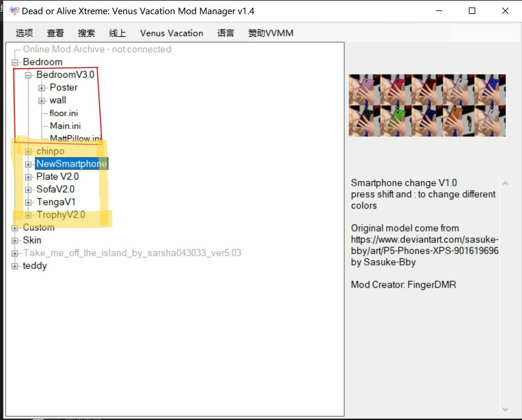Viewport: 522px width, 420px height.
Task: Select the TengaV1 entry
Action: click(x=56, y=202)
